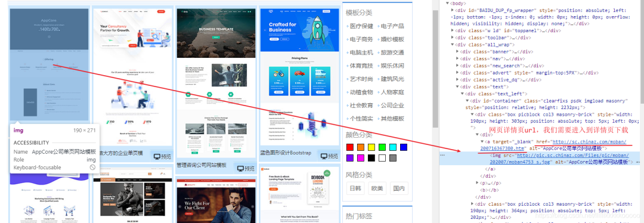The height and width of the screenshot is (223, 644).
Task: Filter by the 欧美 style
Action: coord(377,188)
